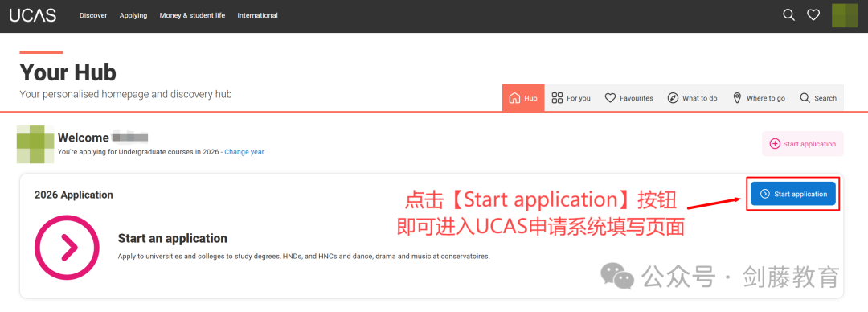Open favourites via header heart icon

point(813,15)
